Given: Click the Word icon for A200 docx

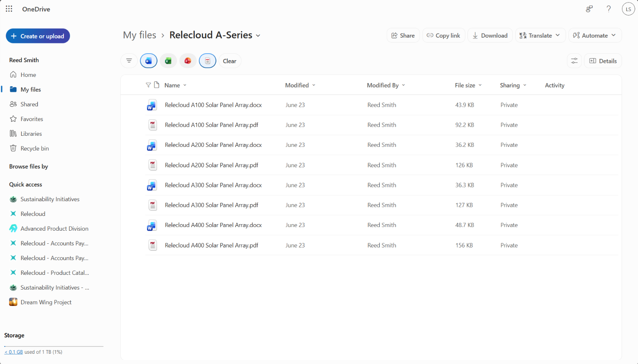Looking at the screenshot, I should point(152,145).
